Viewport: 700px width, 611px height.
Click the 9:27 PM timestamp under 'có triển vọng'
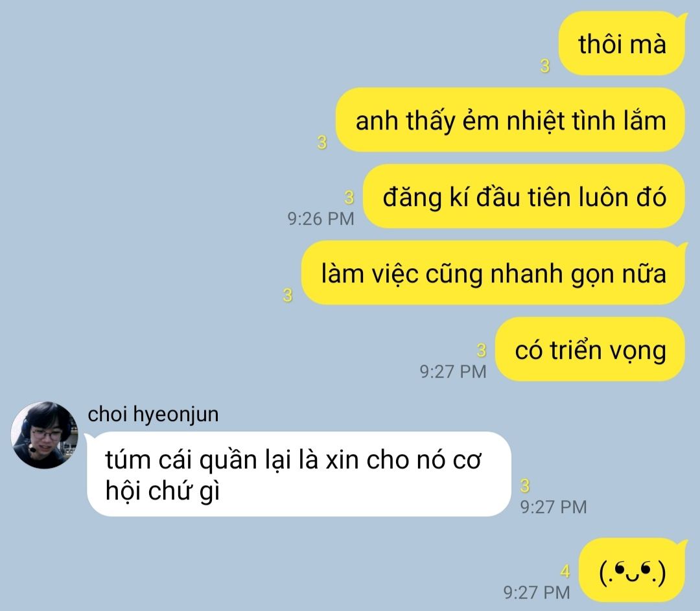point(452,371)
